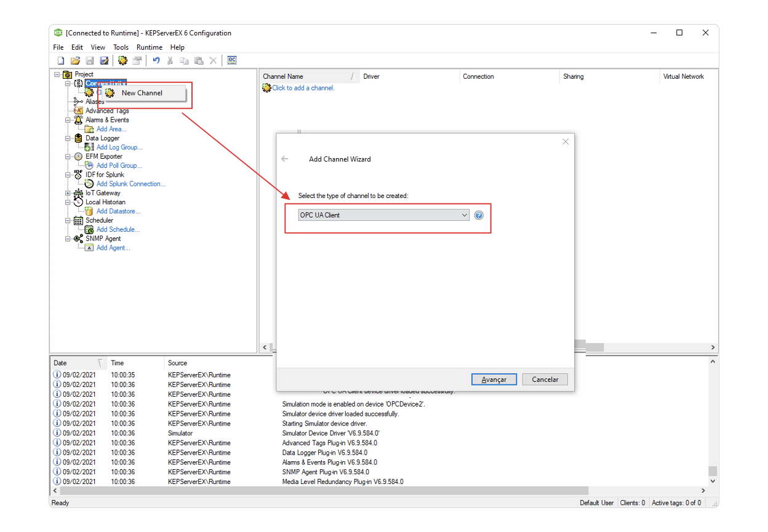Screen dimensions: 768x532
Task: Click the Data Logger database icon
Action: (78, 138)
